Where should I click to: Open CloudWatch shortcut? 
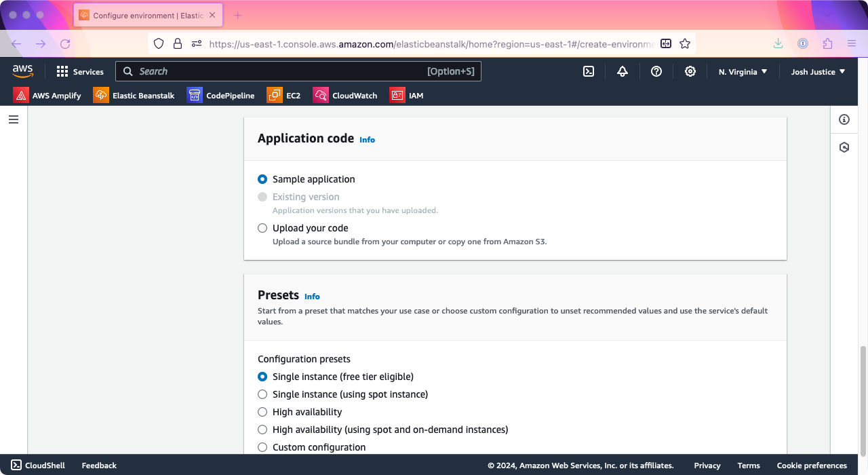point(344,96)
